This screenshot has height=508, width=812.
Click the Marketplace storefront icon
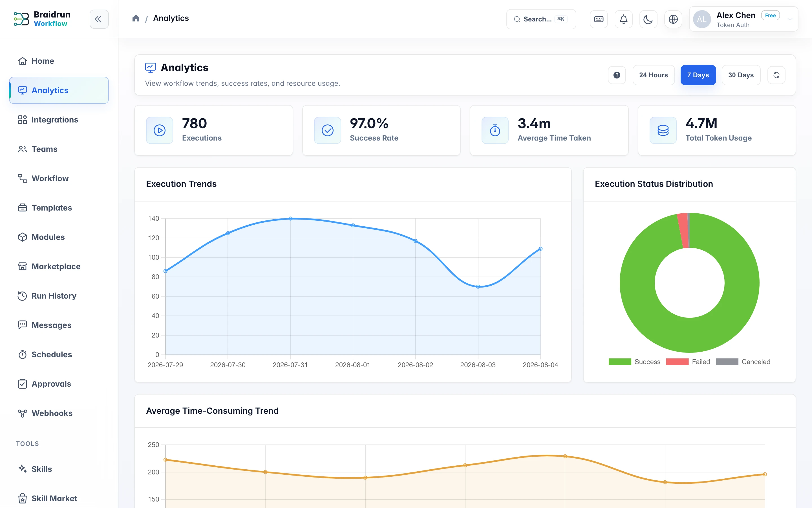click(23, 266)
